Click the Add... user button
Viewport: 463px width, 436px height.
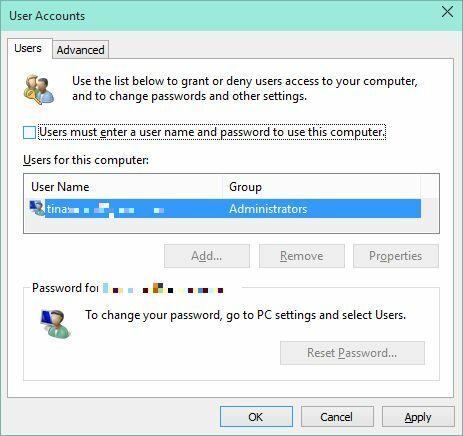coord(207,256)
